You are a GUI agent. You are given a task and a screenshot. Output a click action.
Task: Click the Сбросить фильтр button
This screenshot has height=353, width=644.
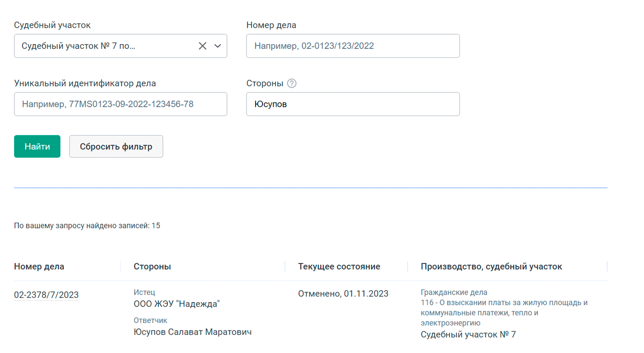(116, 146)
